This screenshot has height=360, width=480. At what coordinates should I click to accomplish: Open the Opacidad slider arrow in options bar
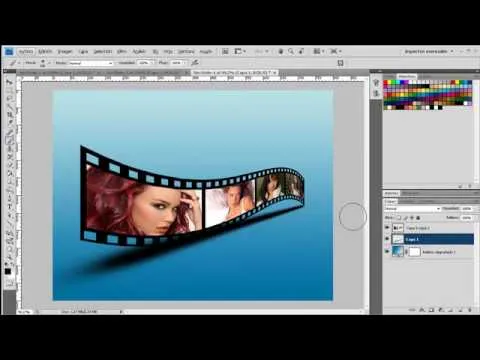coord(153,63)
